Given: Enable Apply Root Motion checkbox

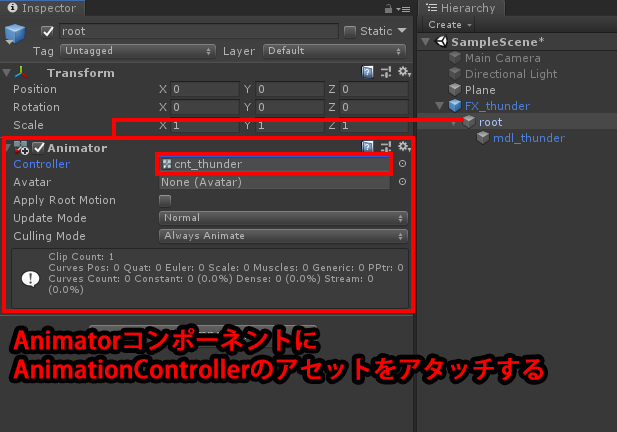Looking at the screenshot, I should pos(165,201).
